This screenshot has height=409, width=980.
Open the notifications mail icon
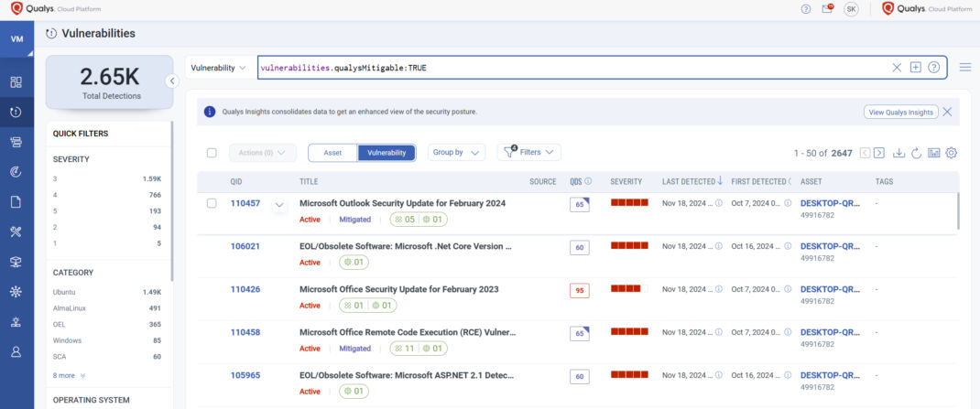pyautogui.click(x=828, y=9)
